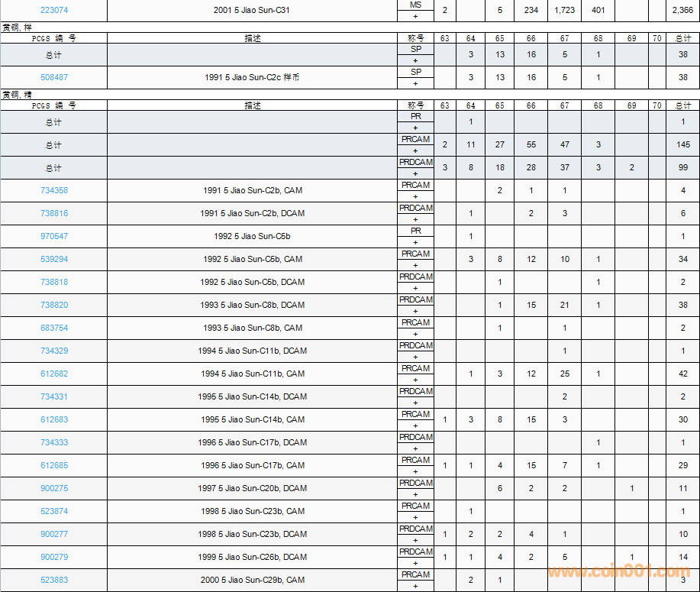
Task: Open PCGS number 223074 link
Action: [x=53, y=10]
